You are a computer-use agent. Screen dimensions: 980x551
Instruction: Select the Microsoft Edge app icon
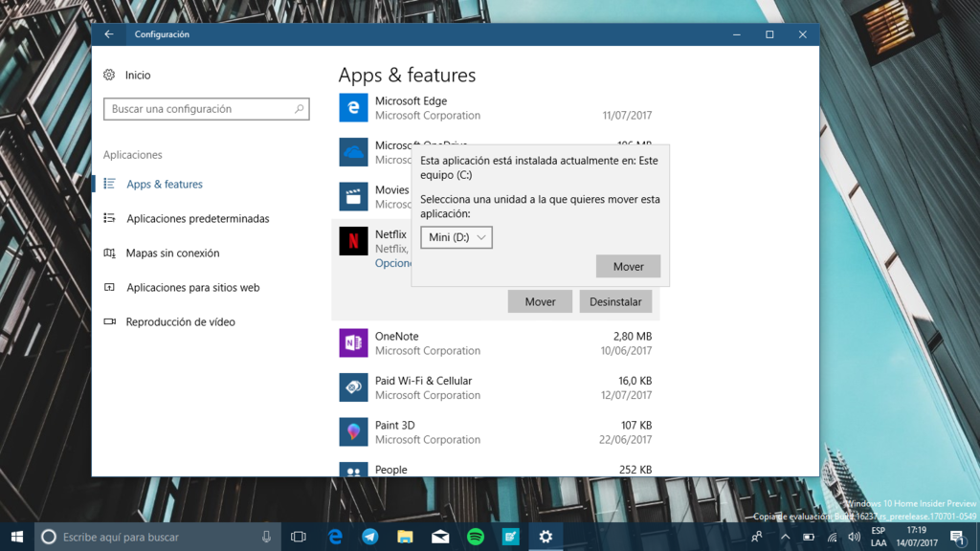coord(353,107)
